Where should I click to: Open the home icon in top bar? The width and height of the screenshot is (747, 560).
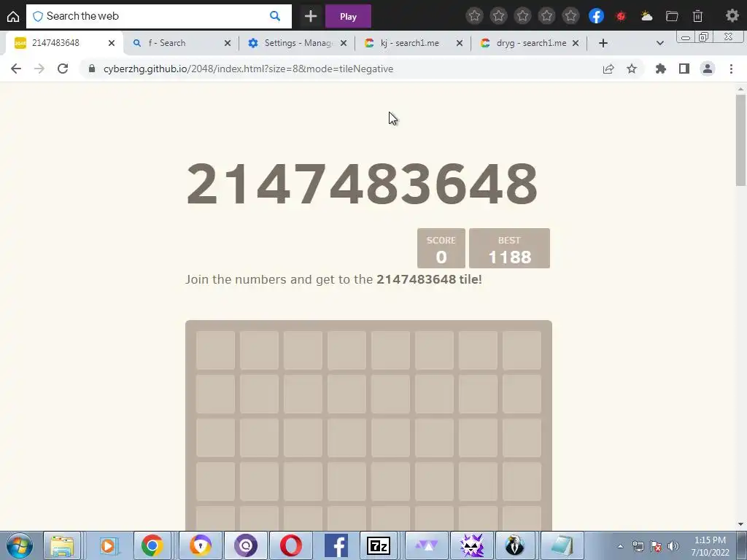[13, 16]
